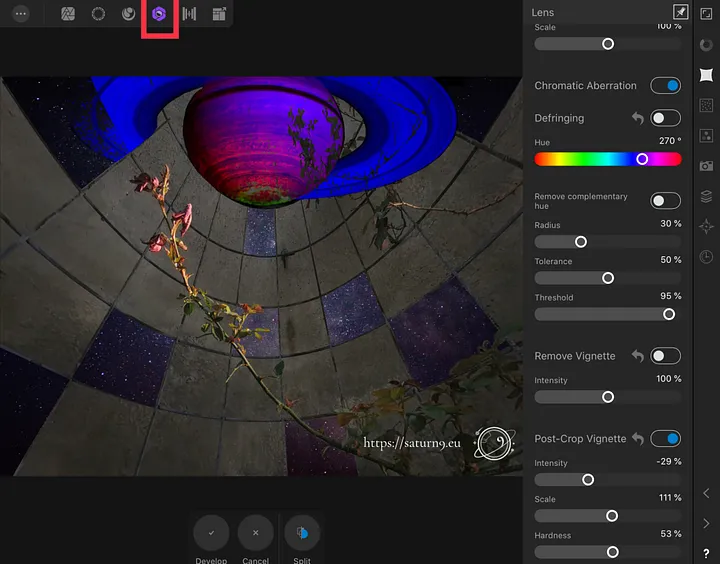Click the question mark help icon

[706, 553]
